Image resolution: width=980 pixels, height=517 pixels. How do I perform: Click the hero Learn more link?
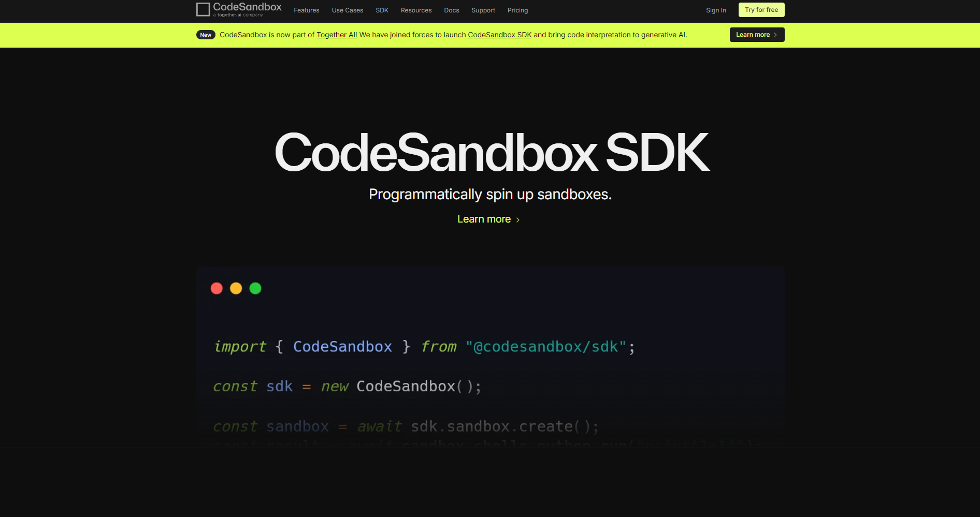[x=484, y=219]
